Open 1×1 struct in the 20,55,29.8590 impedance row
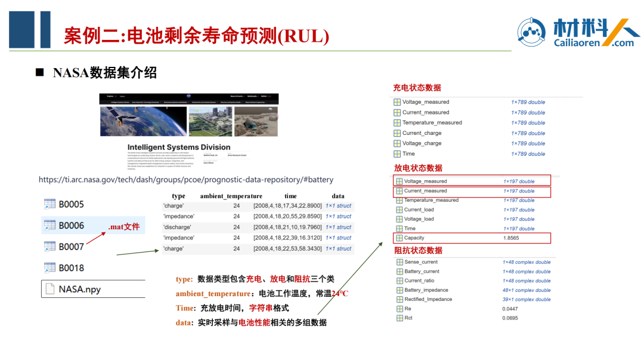 coord(339,216)
